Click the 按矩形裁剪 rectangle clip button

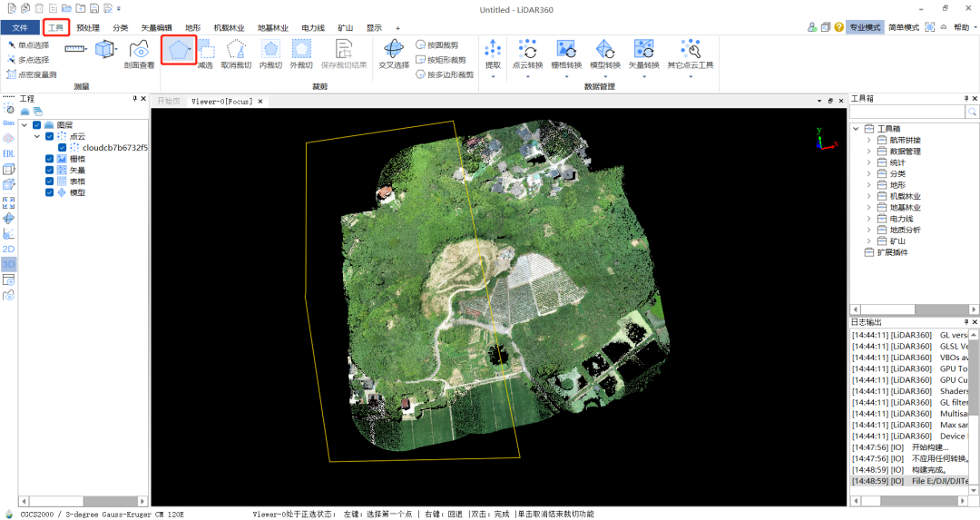point(441,60)
